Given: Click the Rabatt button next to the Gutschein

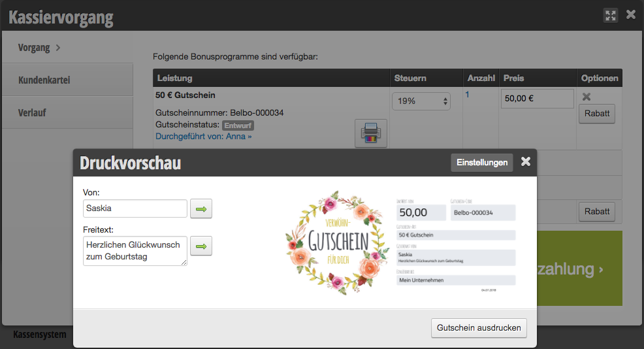Looking at the screenshot, I should tap(597, 114).
